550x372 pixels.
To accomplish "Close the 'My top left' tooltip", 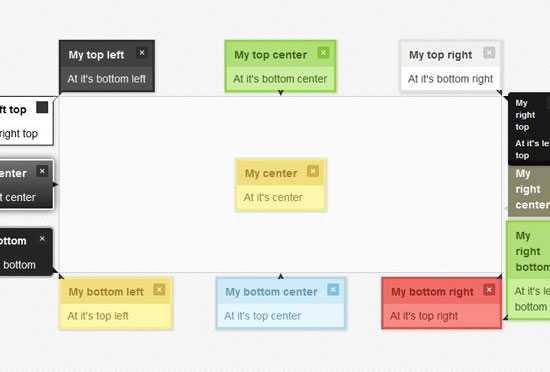I will 142,53.
